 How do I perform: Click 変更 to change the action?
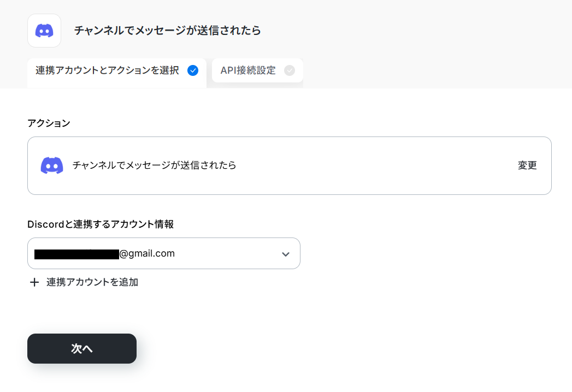[x=527, y=165]
